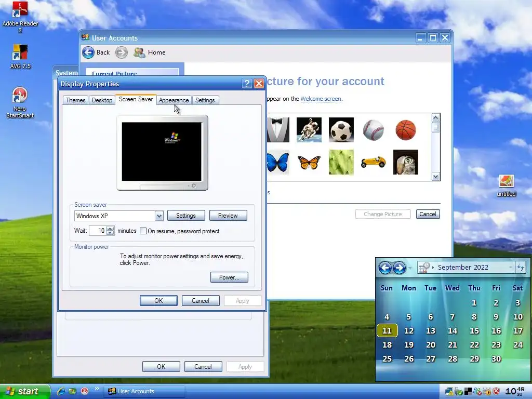Image resolution: width=532 pixels, height=399 pixels.
Task: Click the network warning tray icon
Action: [449, 392]
